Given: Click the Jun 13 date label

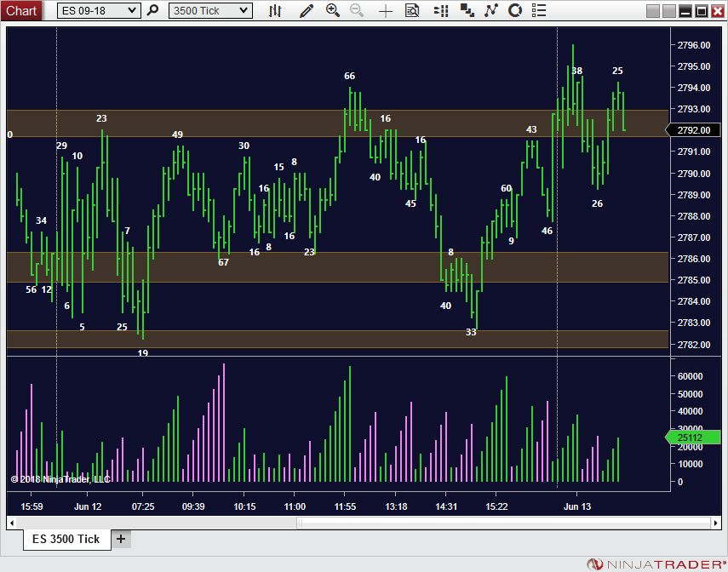Looking at the screenshot, I should [577, 506].
